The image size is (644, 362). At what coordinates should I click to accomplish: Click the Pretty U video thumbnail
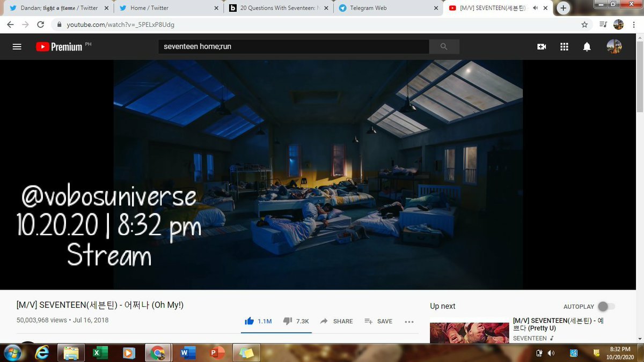coord(470,333)
